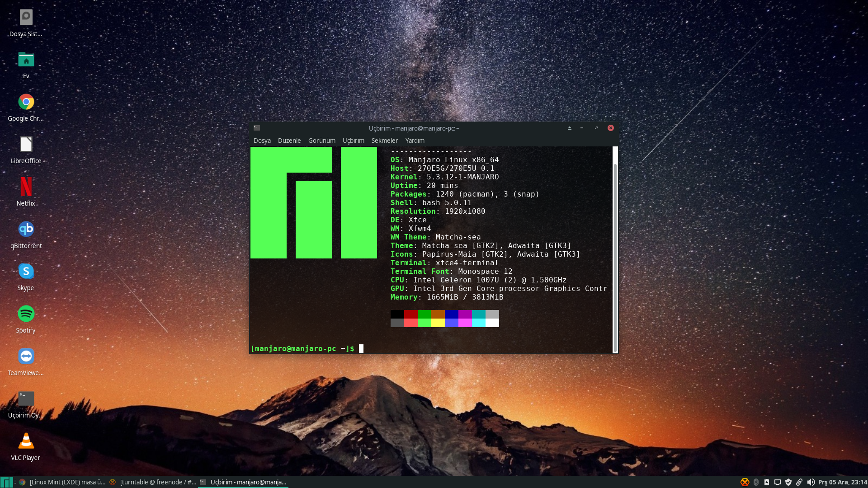Viewport: 868px width, 488px height.
Task: Click the terminal title 'Uçbirim - manjaro@manjaro-pc:~'
Action: tap(414, 128)
